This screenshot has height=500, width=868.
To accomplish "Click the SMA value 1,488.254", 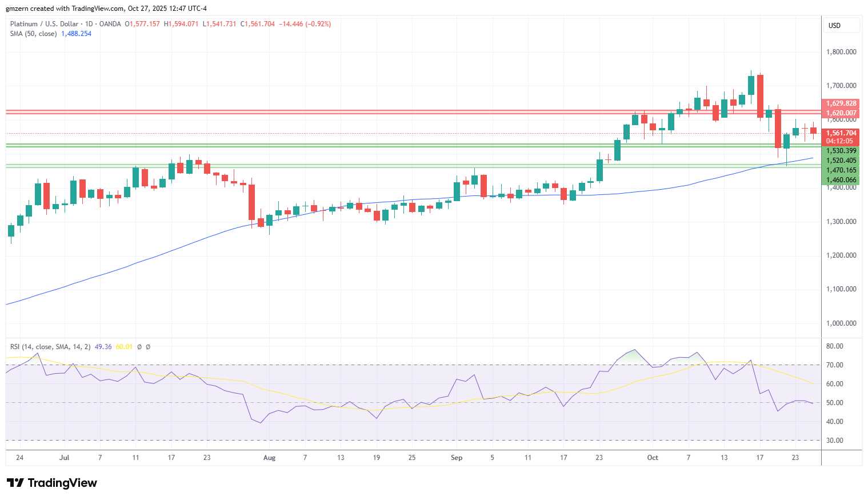I will [77, 34].
